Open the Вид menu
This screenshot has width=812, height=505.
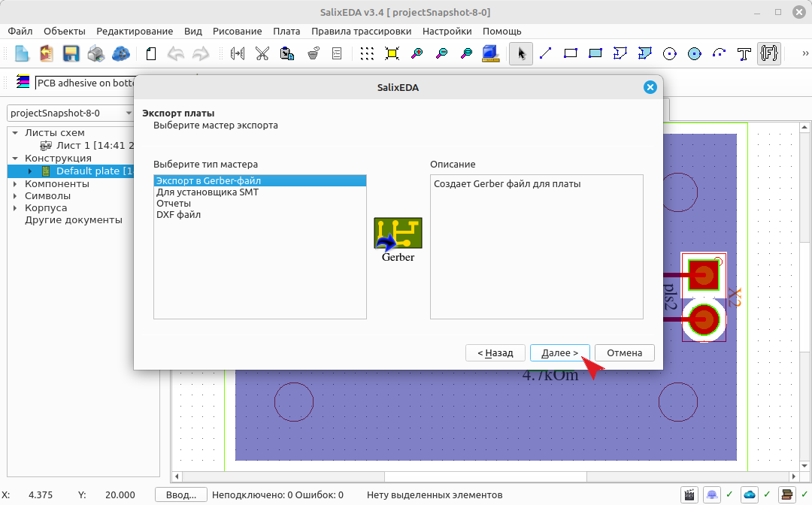tap(192, 31)
